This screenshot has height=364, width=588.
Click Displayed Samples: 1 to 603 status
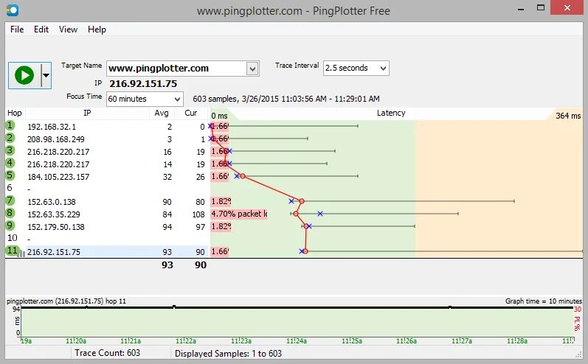tap(228, 353)
